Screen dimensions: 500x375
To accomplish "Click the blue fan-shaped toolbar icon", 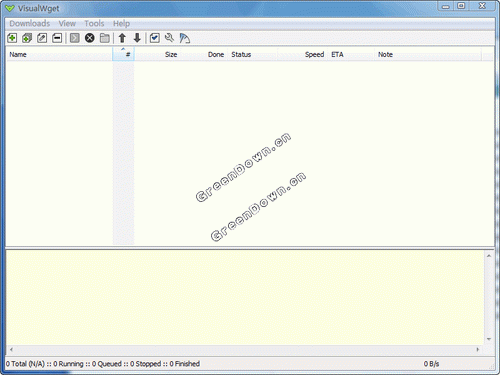I will (x=185, y=38).
